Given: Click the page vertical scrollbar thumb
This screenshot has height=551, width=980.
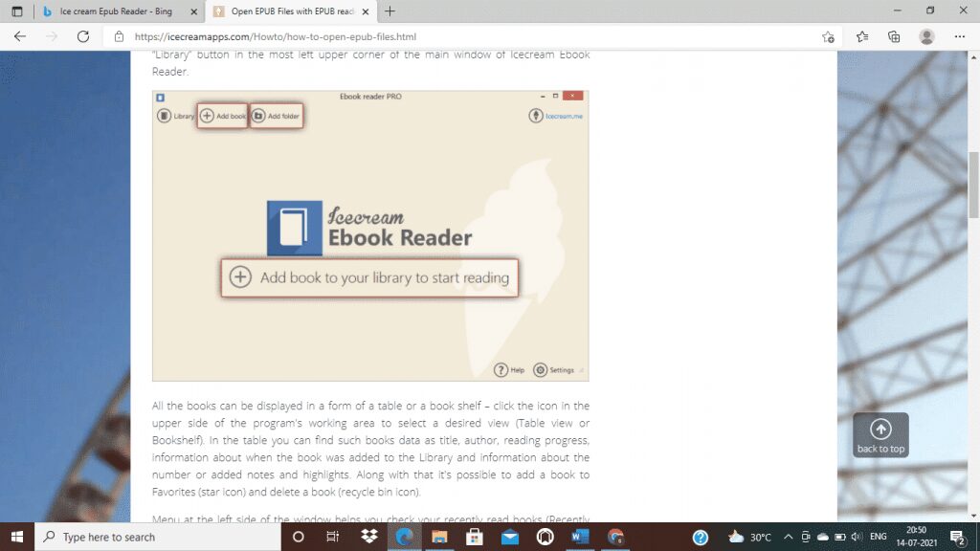Looking at the screenshot, I should click(x=973, y=185).
